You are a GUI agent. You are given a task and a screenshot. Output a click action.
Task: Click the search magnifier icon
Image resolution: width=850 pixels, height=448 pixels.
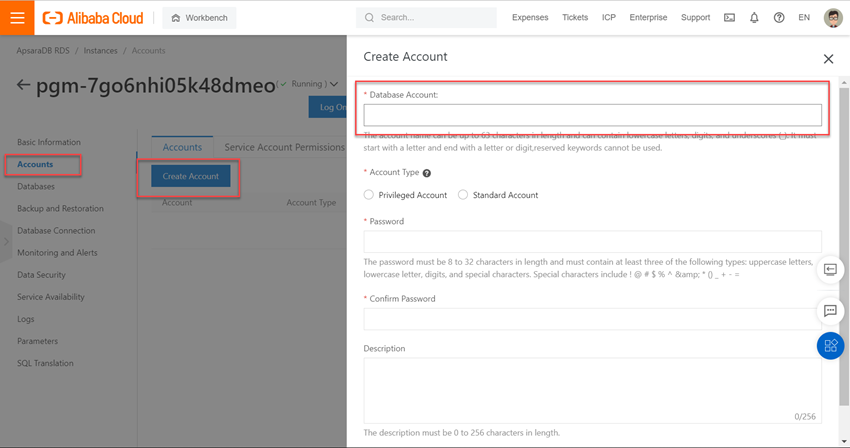[369, 18]
